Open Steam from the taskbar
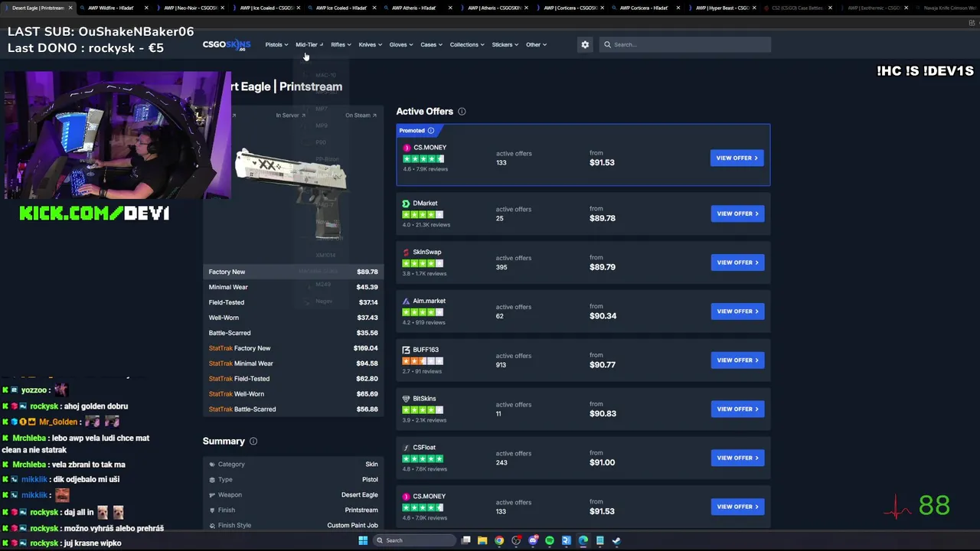Screen dimensions: 980x551 point(616,540)
